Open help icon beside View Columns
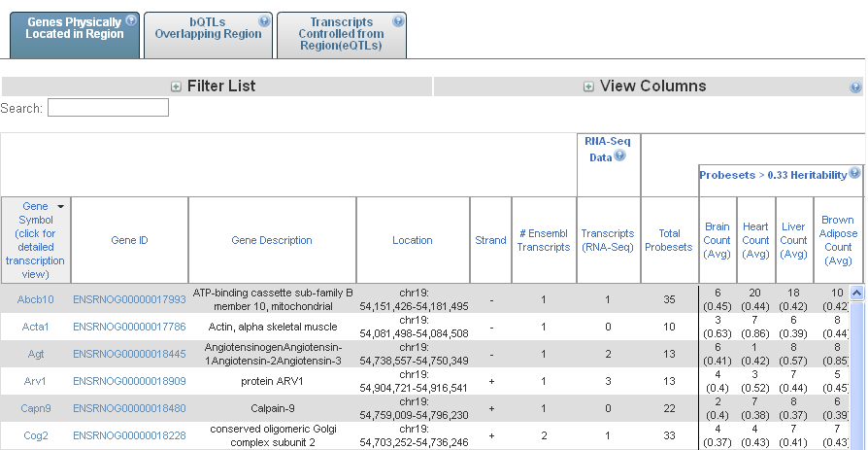Image resolution: width=868 pixels, height=450 pixels. [855, 87]
